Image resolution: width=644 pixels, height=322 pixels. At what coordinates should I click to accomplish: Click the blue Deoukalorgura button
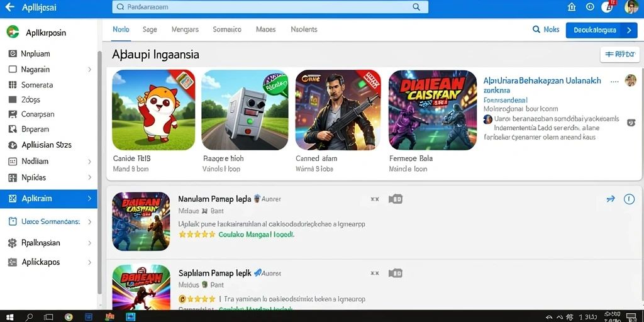coord(601,30)
